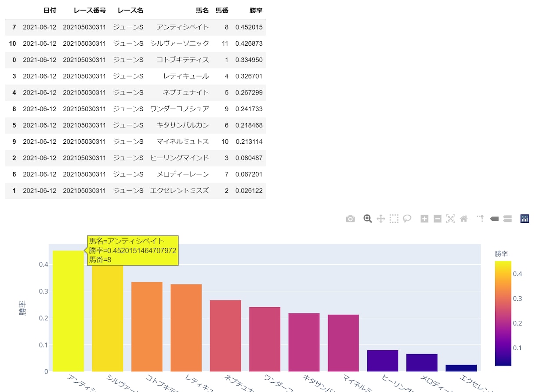536x392 pixels.
Task: Choose the Lasso Select tool
Action: 407,219
